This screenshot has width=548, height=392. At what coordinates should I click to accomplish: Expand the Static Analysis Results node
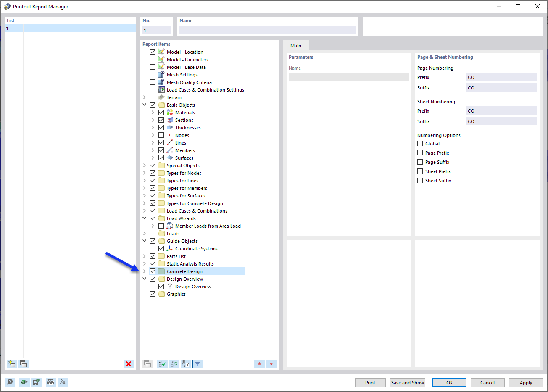click(145, 263)
